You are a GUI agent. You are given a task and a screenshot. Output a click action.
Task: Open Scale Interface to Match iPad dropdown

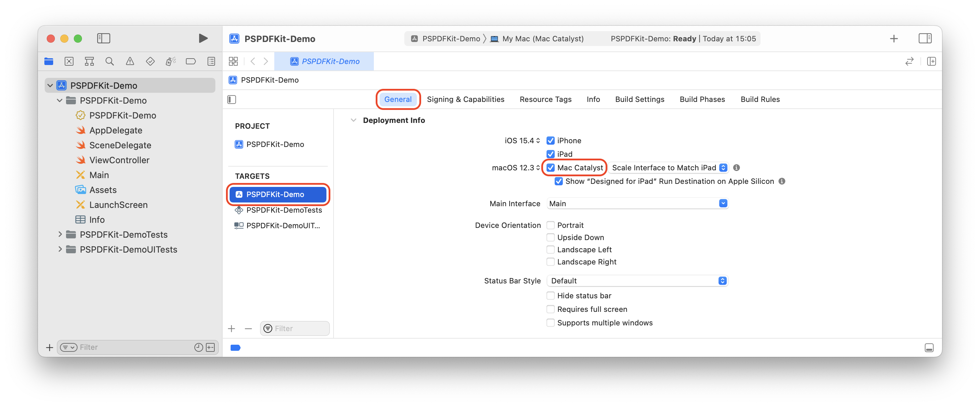tap(668, 167)
